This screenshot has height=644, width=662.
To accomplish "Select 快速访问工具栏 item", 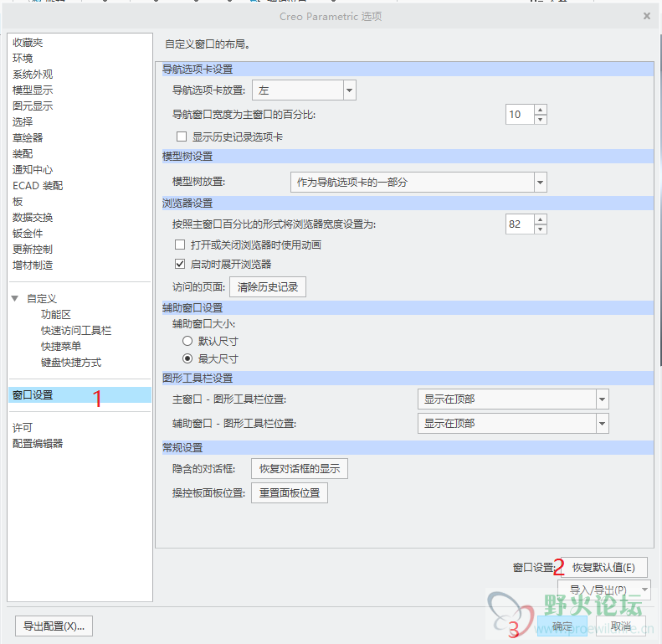I will tap(76, 331).
